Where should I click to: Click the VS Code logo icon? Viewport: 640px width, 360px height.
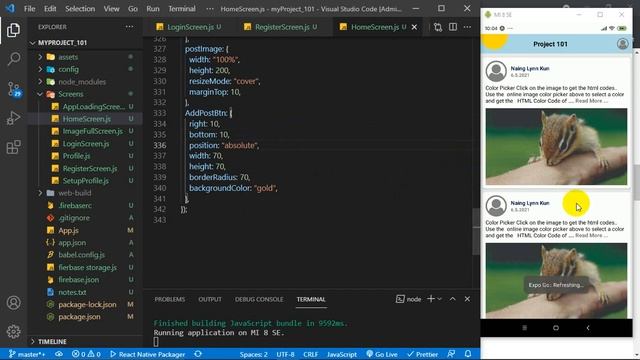click(x=10, y=8)
